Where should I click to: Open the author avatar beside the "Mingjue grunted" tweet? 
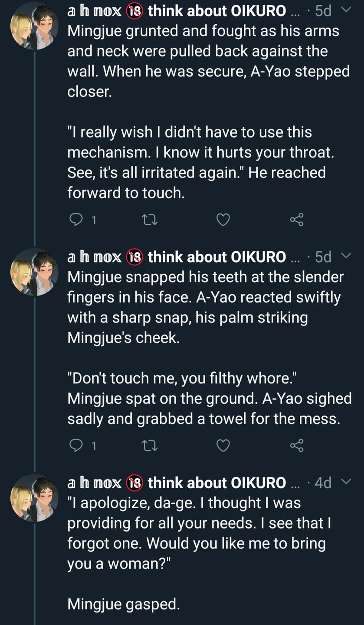pos(34,26)
